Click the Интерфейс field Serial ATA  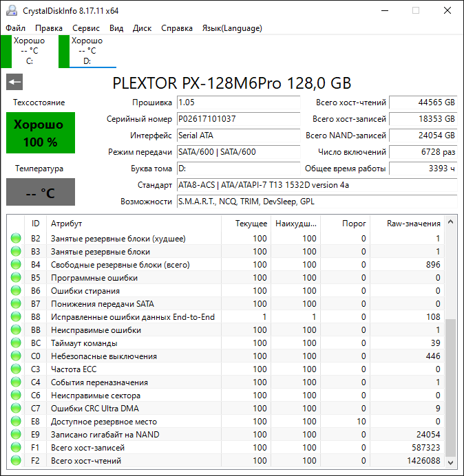(x=238, y=135)
